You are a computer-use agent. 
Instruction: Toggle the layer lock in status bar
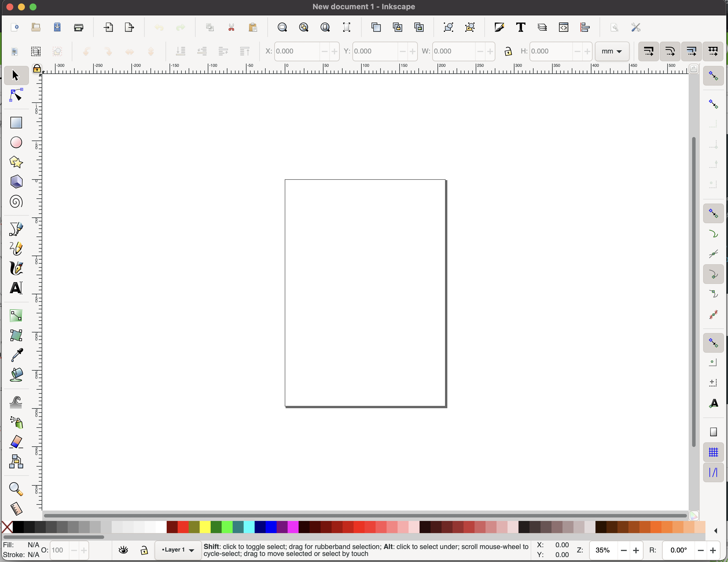(x=144, y=550)
